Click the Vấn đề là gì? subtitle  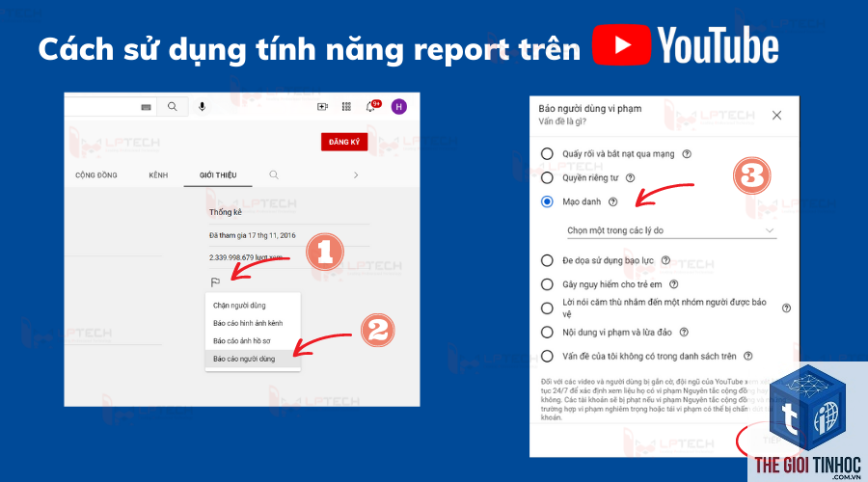coord(562,121)
